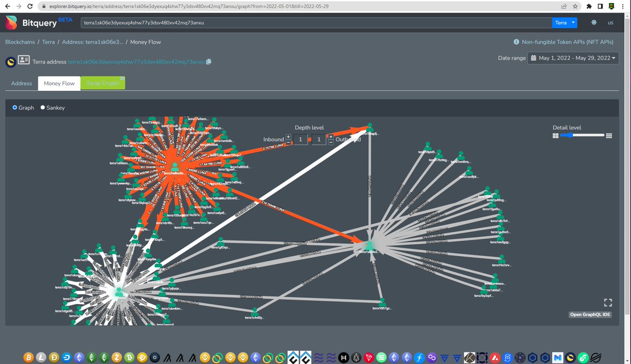Open the Terra network dropdown
This screenshot has height=364, width=631.
[565, 23]
